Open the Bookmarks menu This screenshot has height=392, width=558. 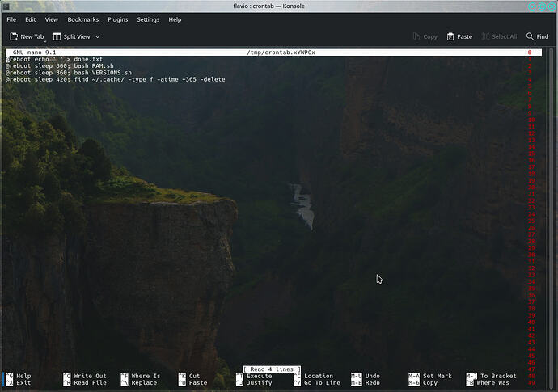point(83,19)
